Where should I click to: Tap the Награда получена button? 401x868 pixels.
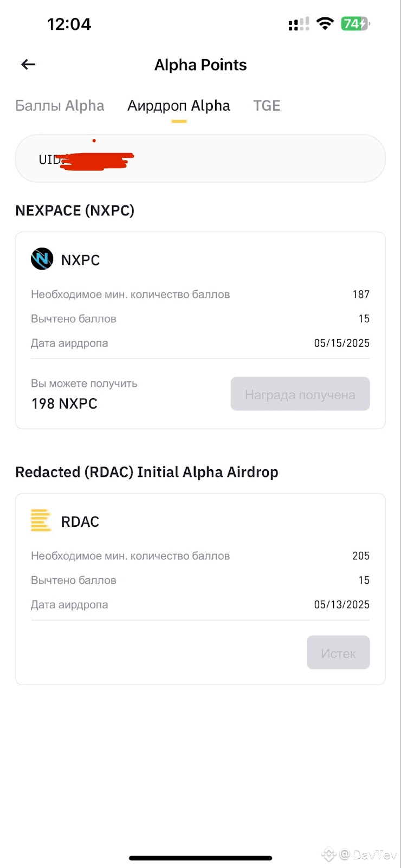pos(300,394)
